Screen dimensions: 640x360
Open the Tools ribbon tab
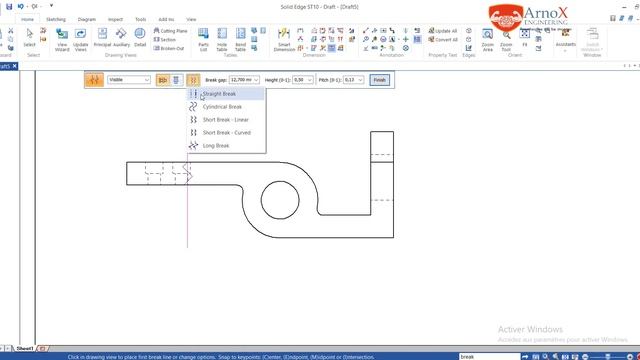140,19
